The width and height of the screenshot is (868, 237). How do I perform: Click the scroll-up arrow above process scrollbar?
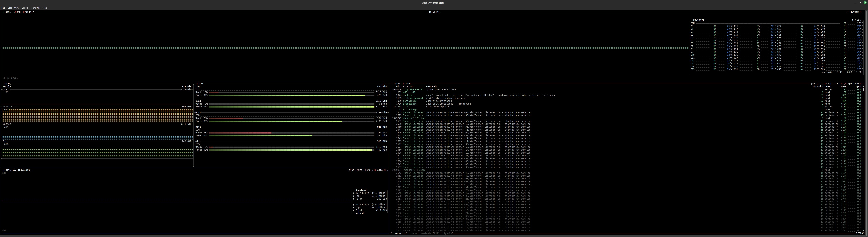pyautogui.click(x=863, y=87)
